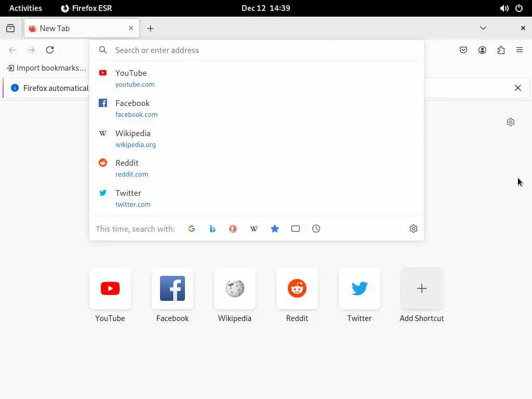The image size is (532, 399).
Task: Search this time with DuckDuckGo icon
Action: pos(233,229)
